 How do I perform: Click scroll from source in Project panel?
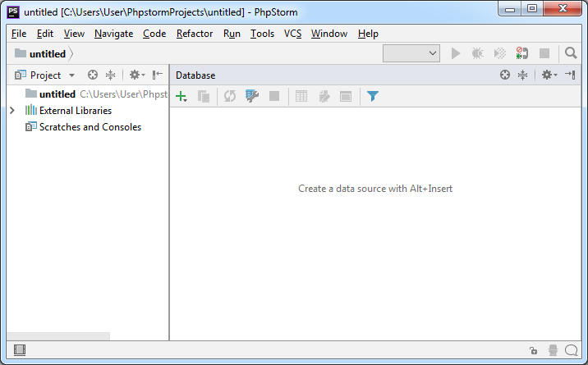click(x=93, y=75)
